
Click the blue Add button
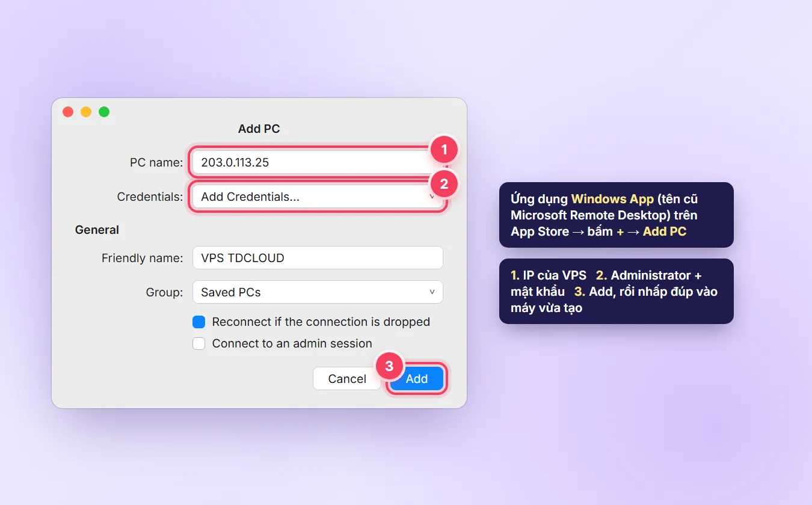(x=417, y=379)
